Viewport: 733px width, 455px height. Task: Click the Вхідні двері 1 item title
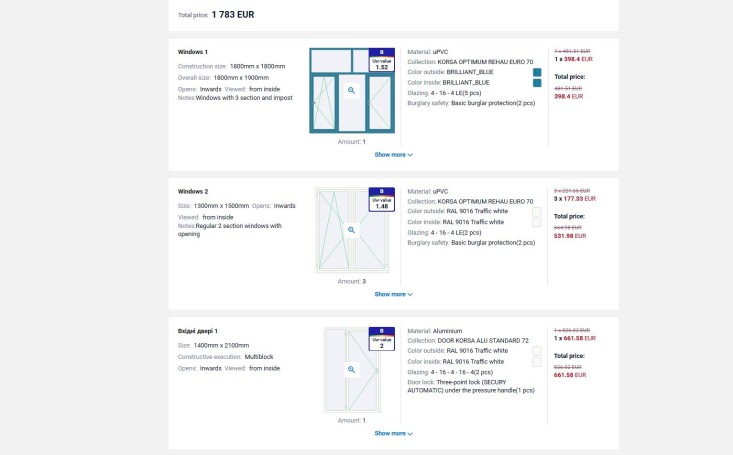coord(197,331)
